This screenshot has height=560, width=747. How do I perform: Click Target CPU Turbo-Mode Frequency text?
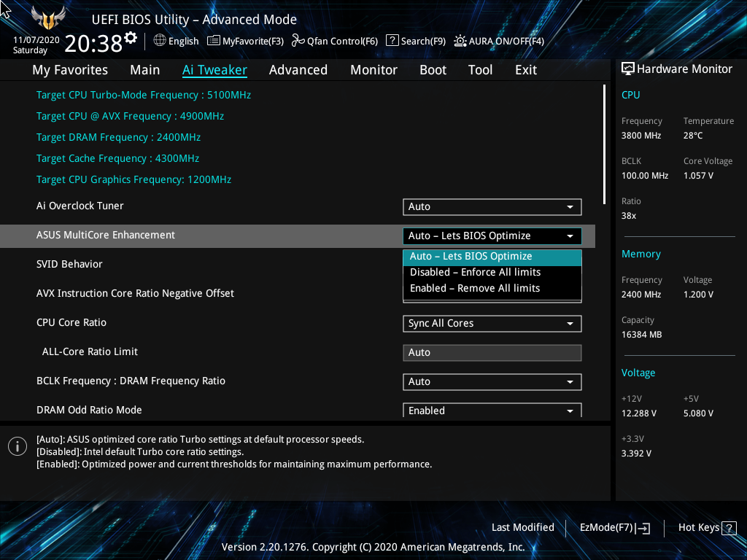144,96
